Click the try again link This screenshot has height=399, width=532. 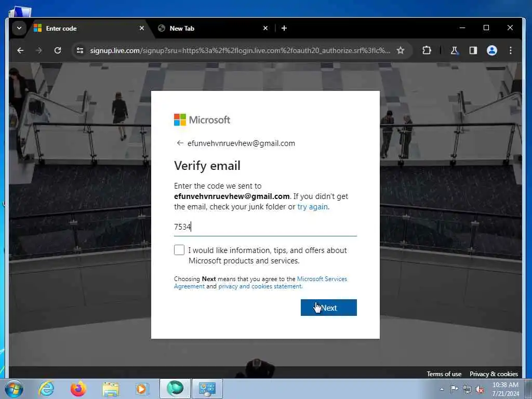click(x=312, y=207)
